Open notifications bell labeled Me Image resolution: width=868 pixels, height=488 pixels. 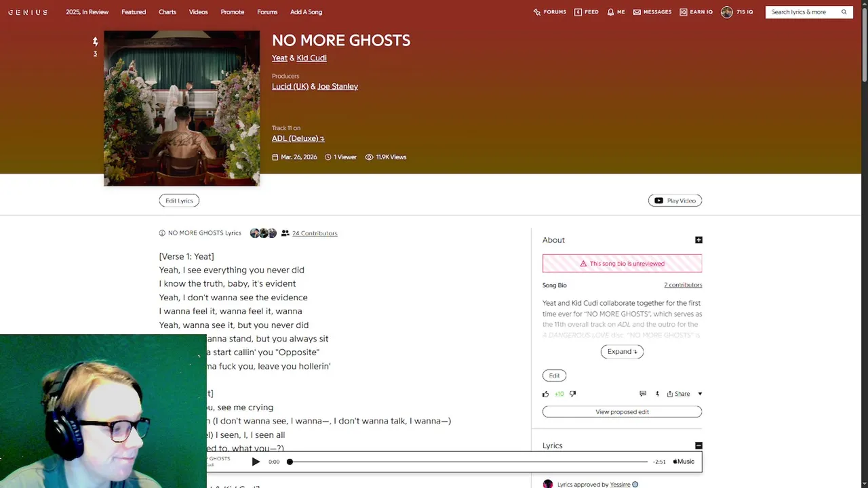(x=610, y=12)
